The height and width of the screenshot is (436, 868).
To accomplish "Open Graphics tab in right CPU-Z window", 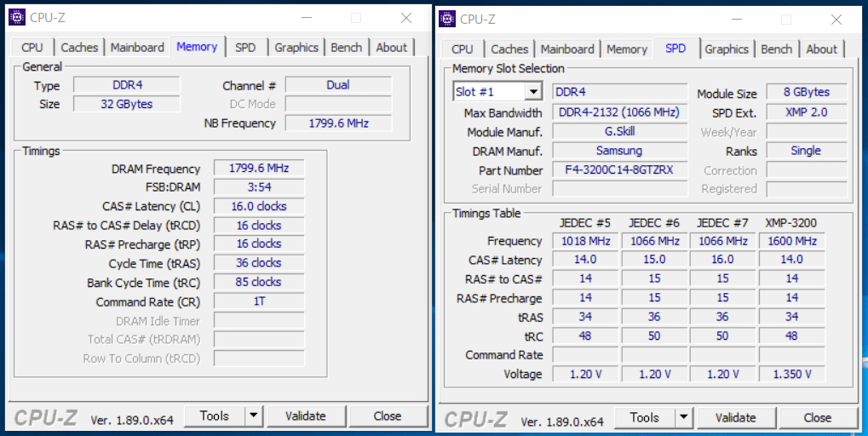I will (x=727, y=49).
